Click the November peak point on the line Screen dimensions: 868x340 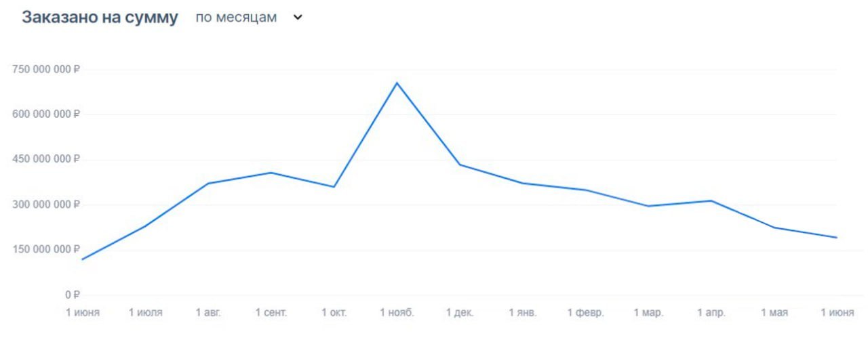click(x=397, y=83)
